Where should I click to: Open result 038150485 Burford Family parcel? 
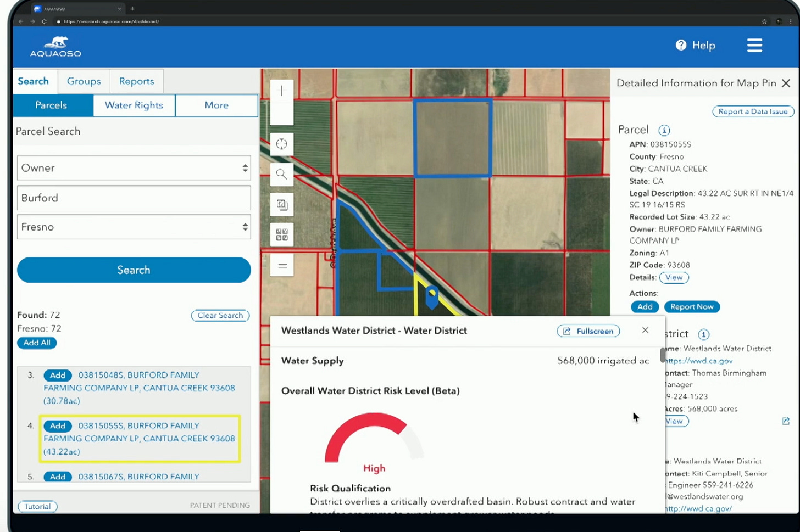(140, 388)
